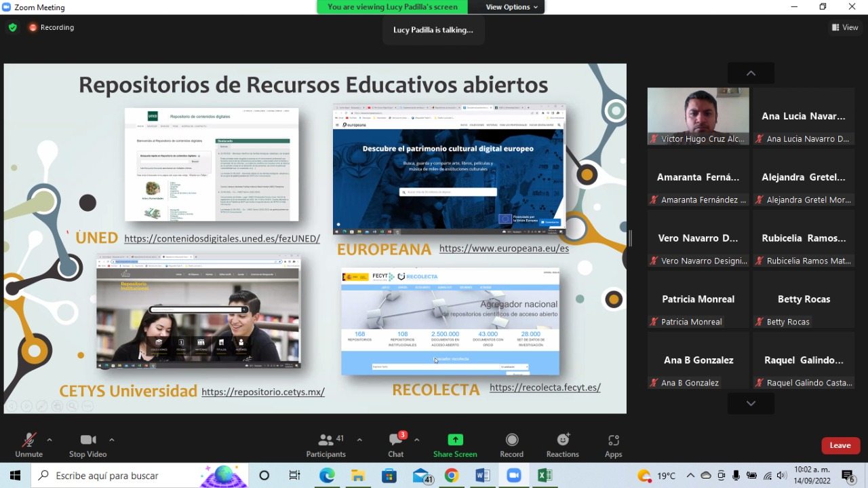Click the CETYS Universidad label
Image resolution: width=868 pixels, height=488 pixels.
click(128, 392)
